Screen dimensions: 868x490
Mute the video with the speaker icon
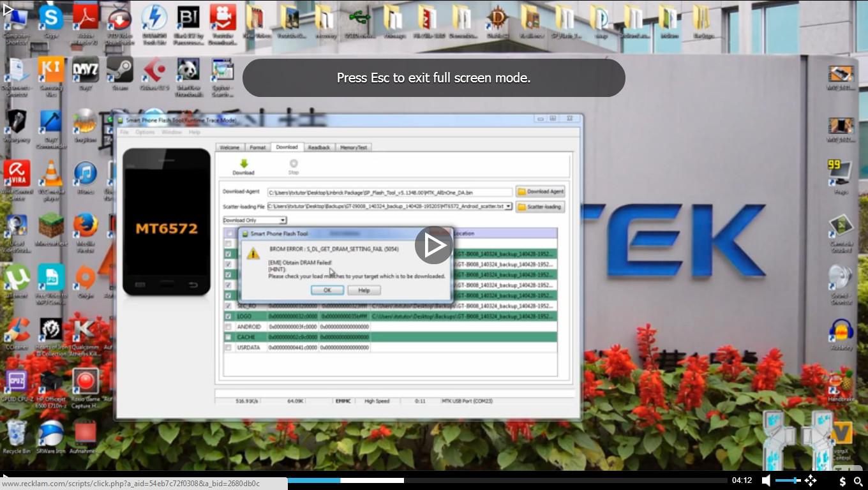[766, 480]
